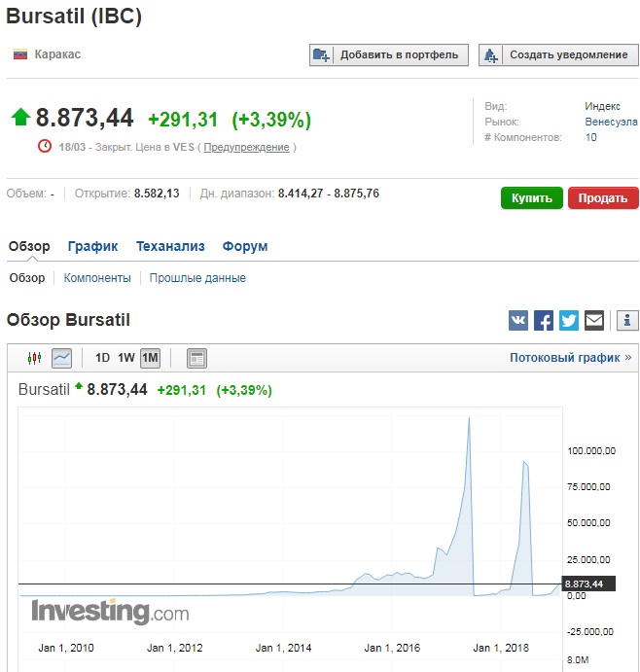Click the create-alert bell icon
The image size is (640, 672).
[x=490, y=54]
